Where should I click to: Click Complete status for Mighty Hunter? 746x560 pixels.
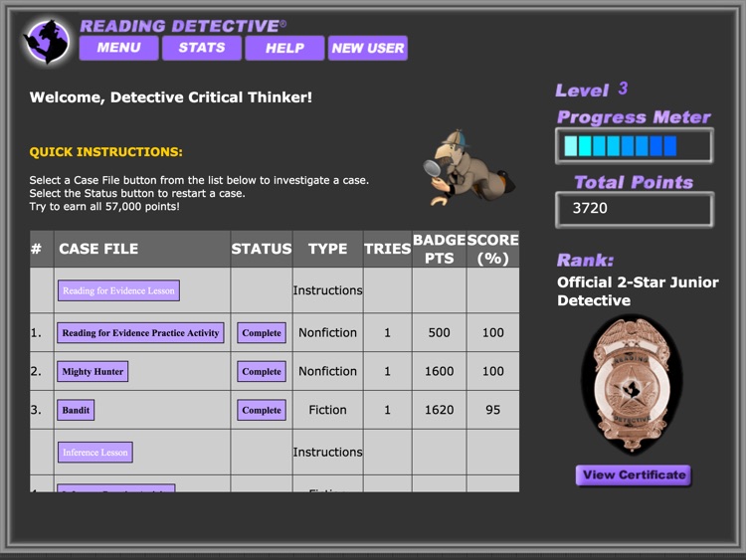(x=262, y=372)
